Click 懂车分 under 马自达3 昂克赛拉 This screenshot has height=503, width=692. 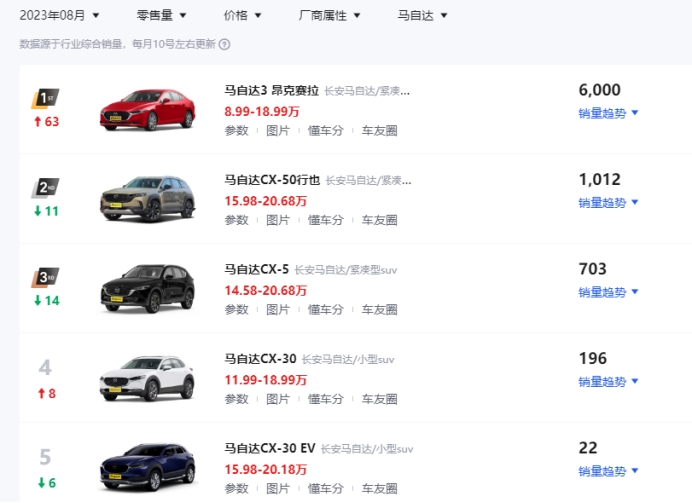(x=326, y=131)
